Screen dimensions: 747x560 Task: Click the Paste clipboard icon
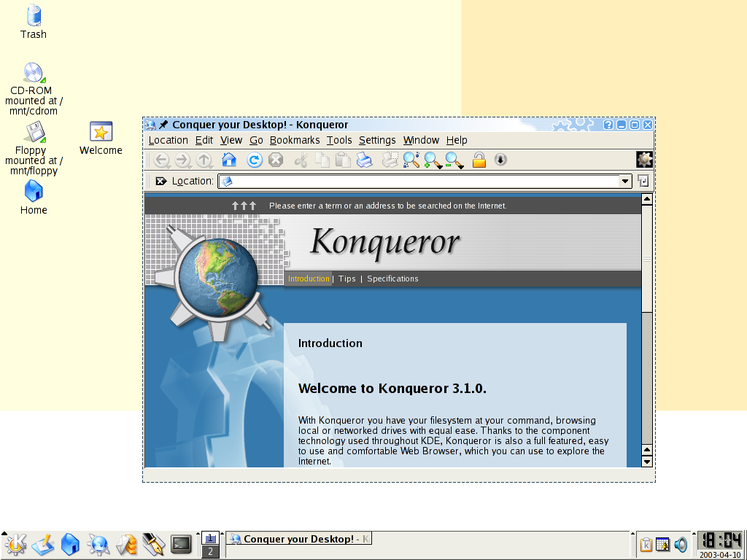tap(343, 160)
